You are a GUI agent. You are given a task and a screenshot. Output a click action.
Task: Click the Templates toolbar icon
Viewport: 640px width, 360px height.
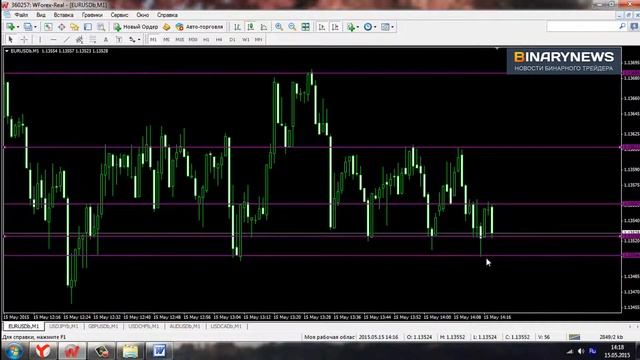(385, 27)
